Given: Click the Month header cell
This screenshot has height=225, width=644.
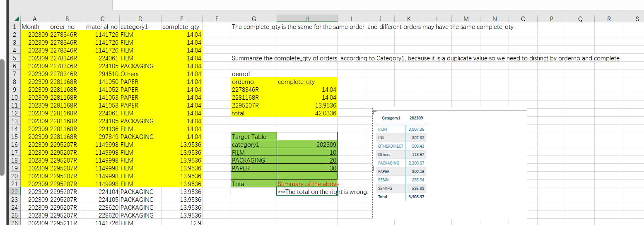Looking at the screenshot, I should (x=34, y=27).
